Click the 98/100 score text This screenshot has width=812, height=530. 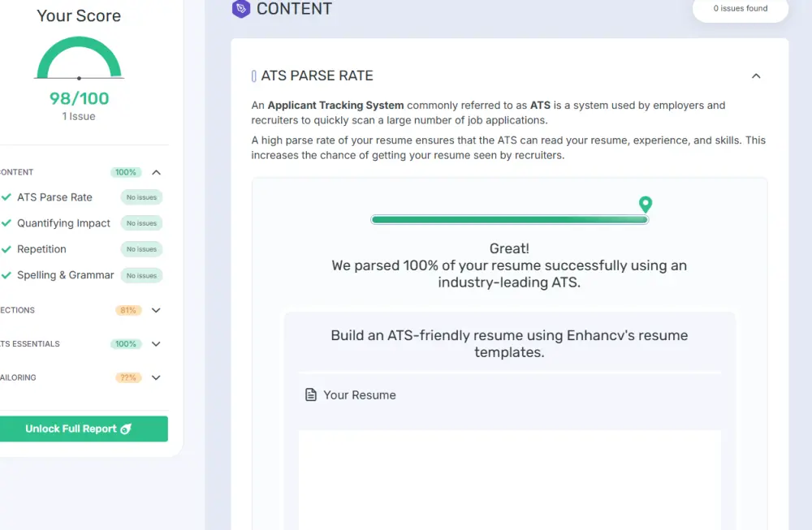[80, 98]
